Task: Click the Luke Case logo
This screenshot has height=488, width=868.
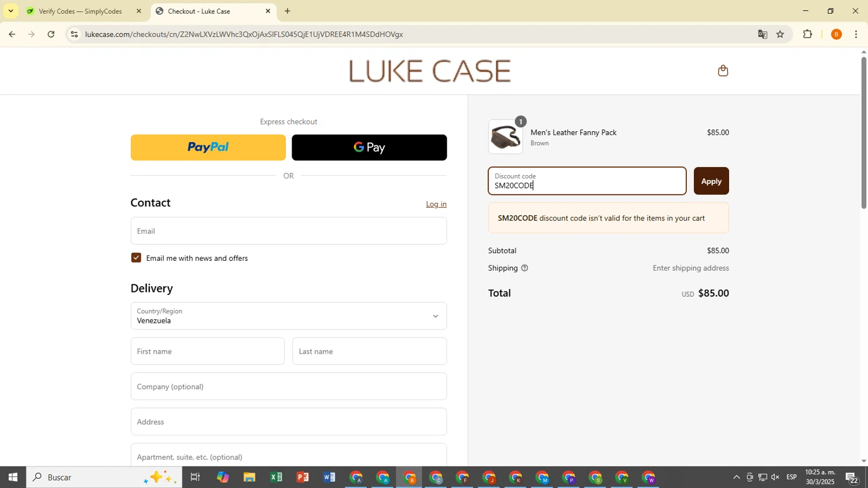Action: pyautogui.click(x=430, y=71)
